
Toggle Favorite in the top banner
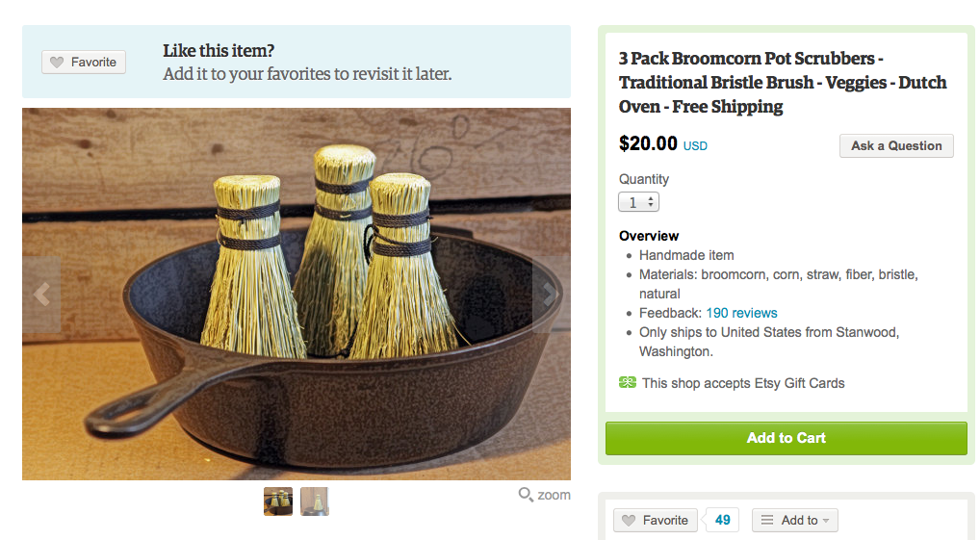(84, 63)
